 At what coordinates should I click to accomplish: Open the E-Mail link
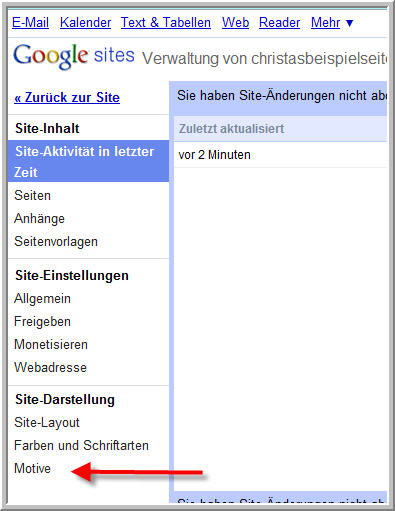[x=30, y=23]
